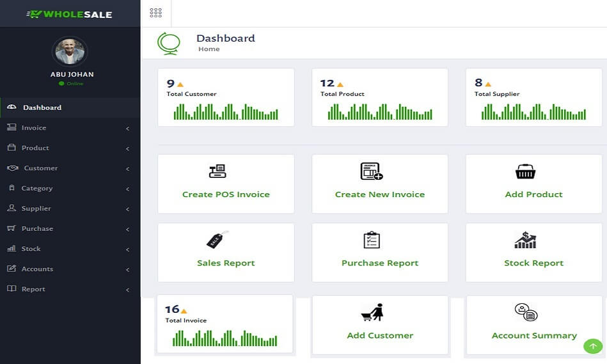Click the ABU JOHAN username text
Viewport: 607px width, 364px height.
tap(72, 74)
